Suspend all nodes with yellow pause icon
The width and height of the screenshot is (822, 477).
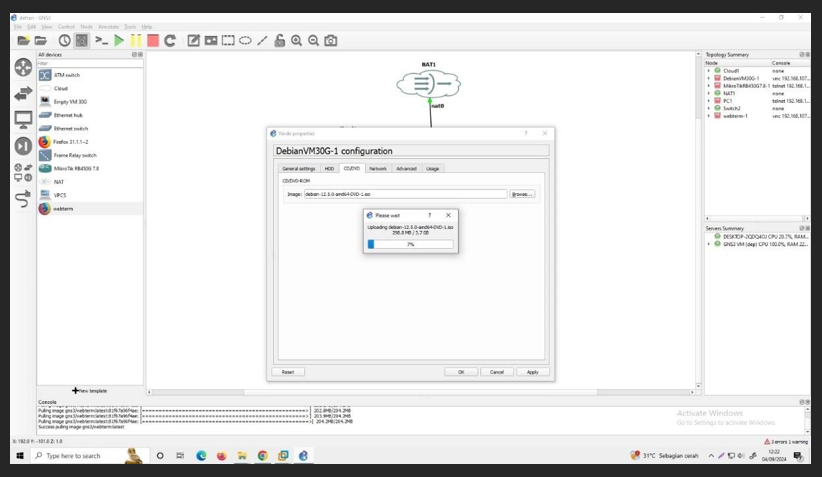coord(136,41)
